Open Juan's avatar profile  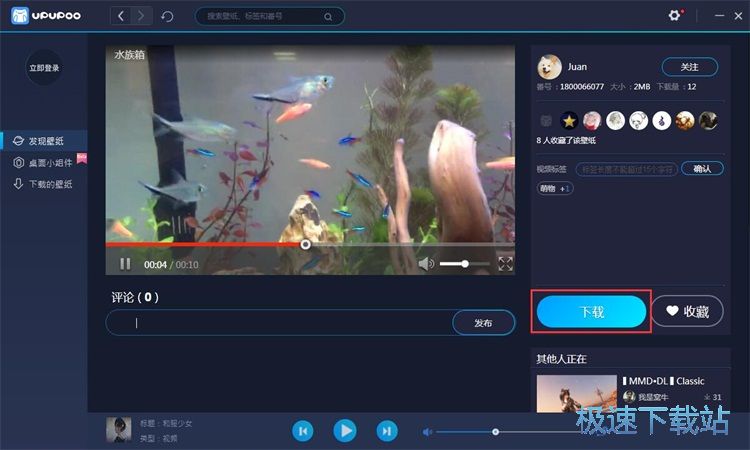549,66
